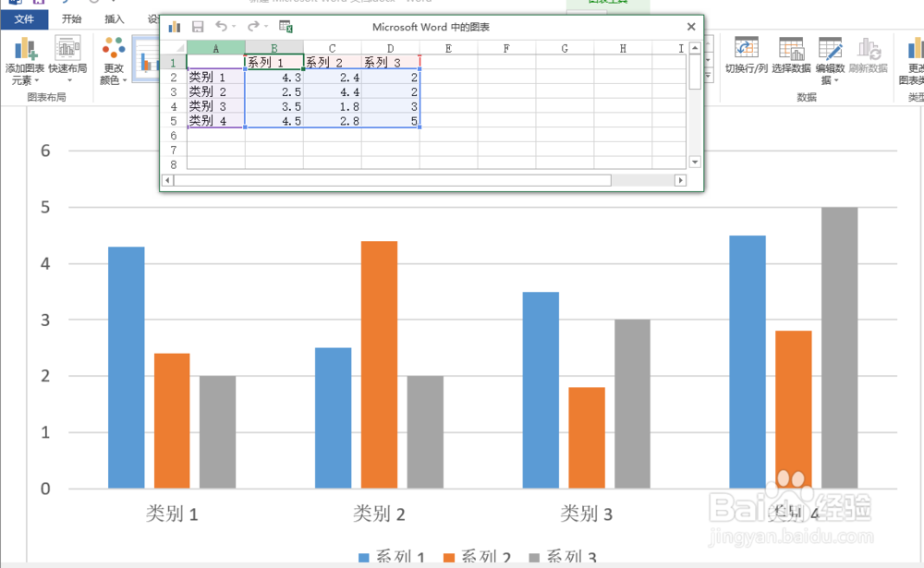
Task: Click the 类别 1 axis label
Action: pyautogui.click(x=172, y=514)
